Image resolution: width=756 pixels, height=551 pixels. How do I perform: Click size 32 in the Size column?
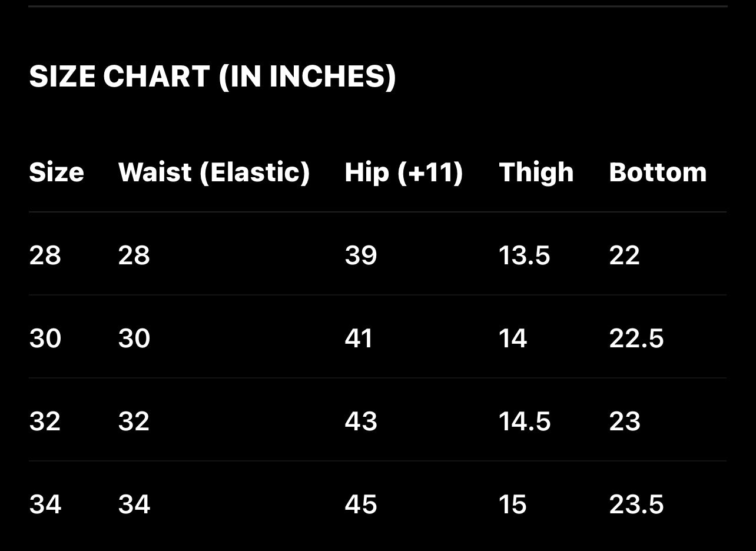(45, 421)
